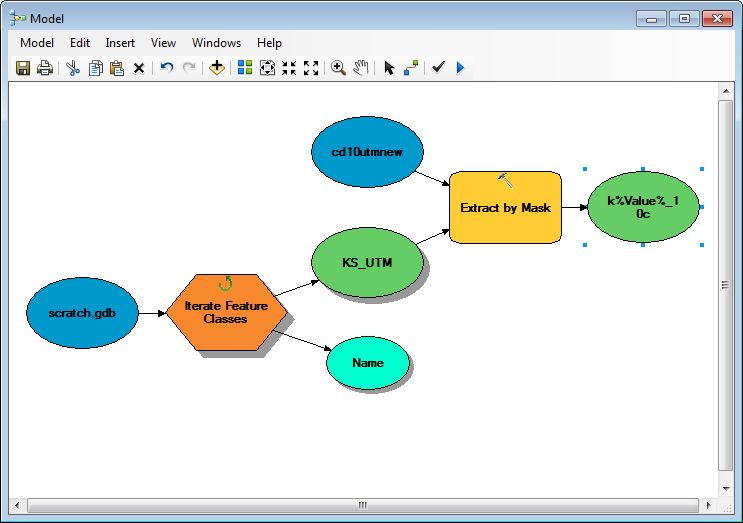Apply Auto Layout to diagram
Screen dimensions: 743x523
pyautogui.click(x=245, y=68)
